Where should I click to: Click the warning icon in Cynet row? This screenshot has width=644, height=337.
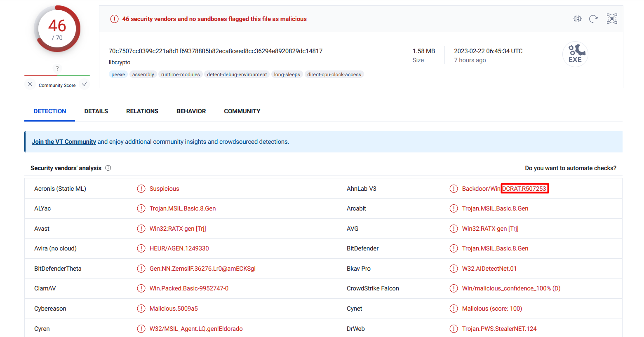click(x=454, y=309)
